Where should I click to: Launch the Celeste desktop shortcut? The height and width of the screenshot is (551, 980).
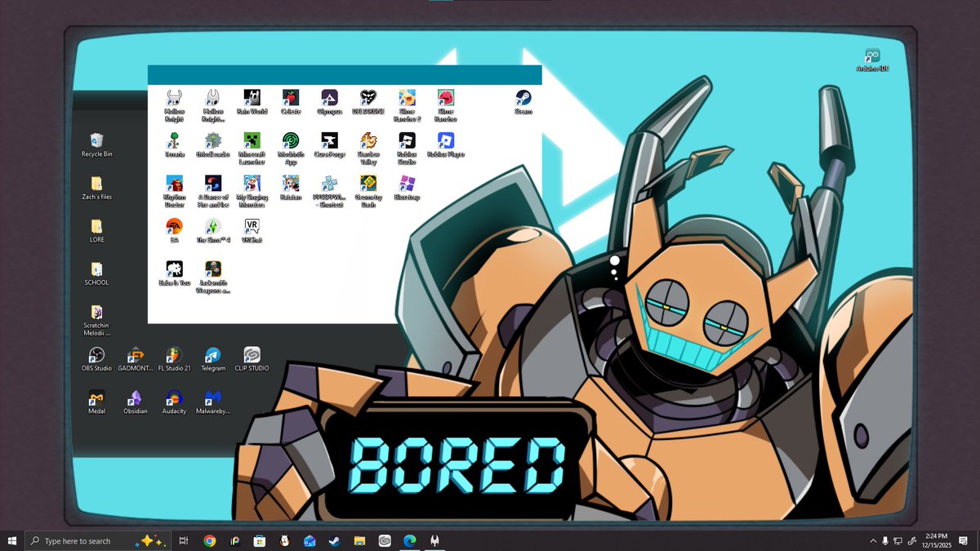coord(291,102)
